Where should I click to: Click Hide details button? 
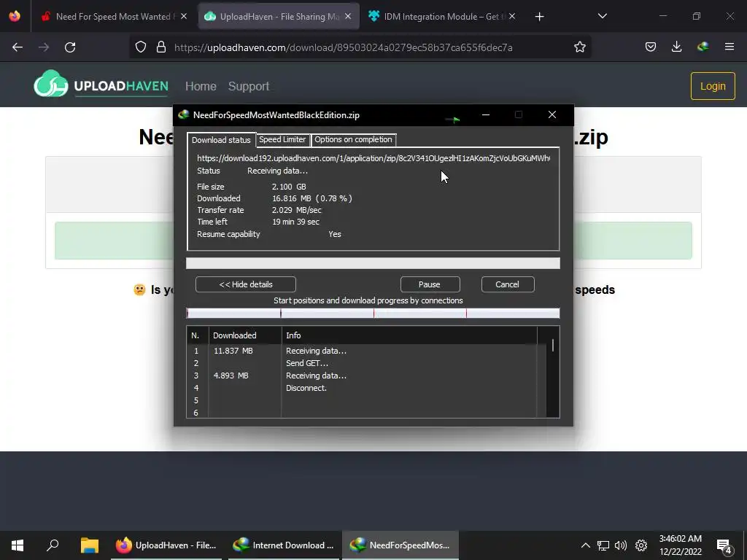(x=246, y=284)
